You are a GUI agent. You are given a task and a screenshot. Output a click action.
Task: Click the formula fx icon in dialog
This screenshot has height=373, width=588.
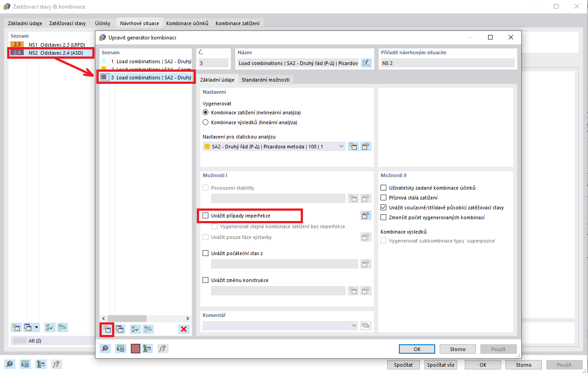(x=163, y=349)
